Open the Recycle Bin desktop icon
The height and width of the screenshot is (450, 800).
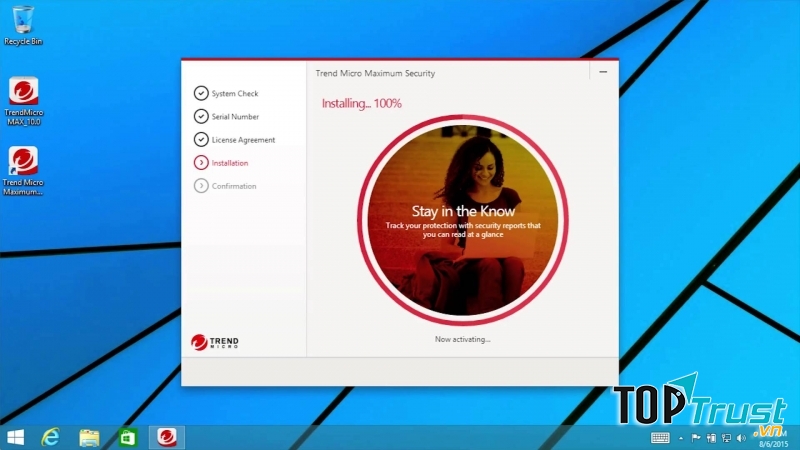tap(23, 26)
